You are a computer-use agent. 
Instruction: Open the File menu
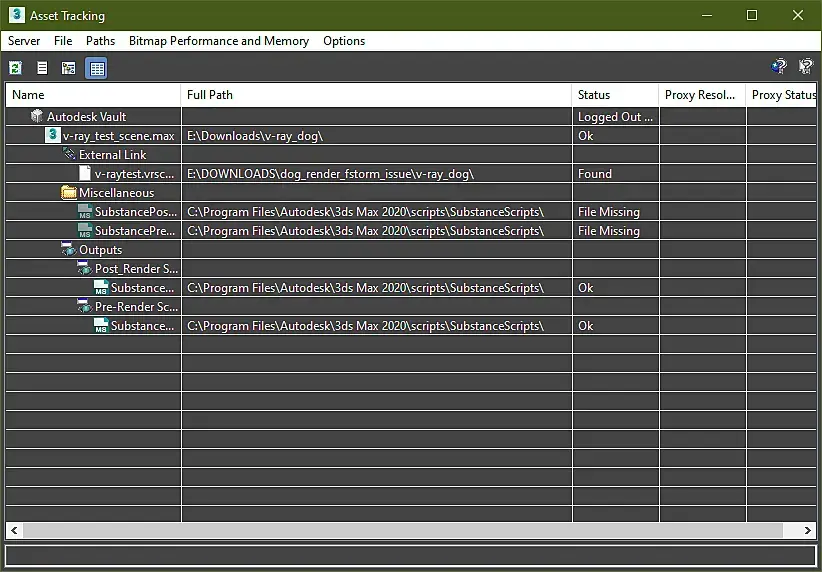point(63,41)
